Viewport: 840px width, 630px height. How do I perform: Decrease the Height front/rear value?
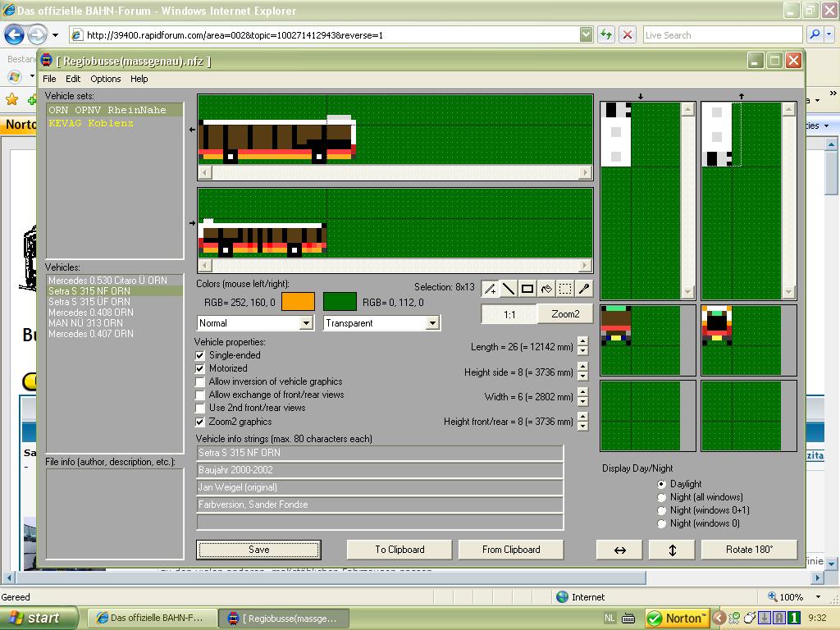click(x=583, y=427)
